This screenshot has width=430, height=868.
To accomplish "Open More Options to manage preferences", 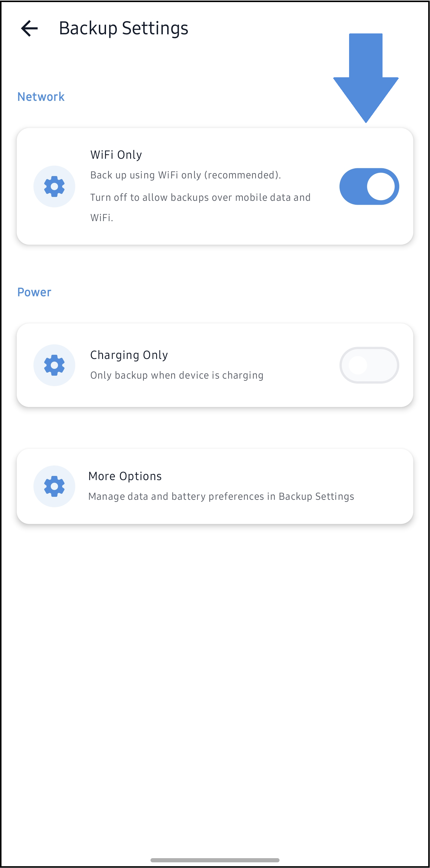I will coord(215,486).
